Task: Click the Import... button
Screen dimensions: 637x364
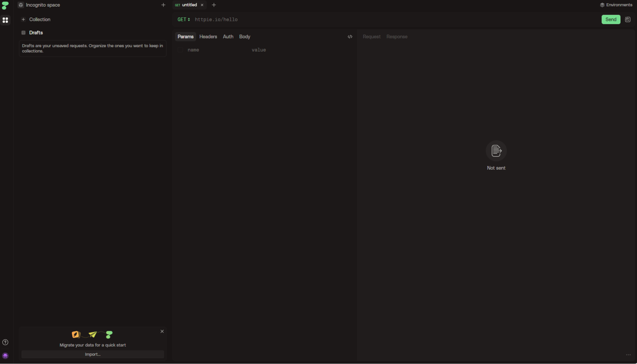Action: coord(93,354)
